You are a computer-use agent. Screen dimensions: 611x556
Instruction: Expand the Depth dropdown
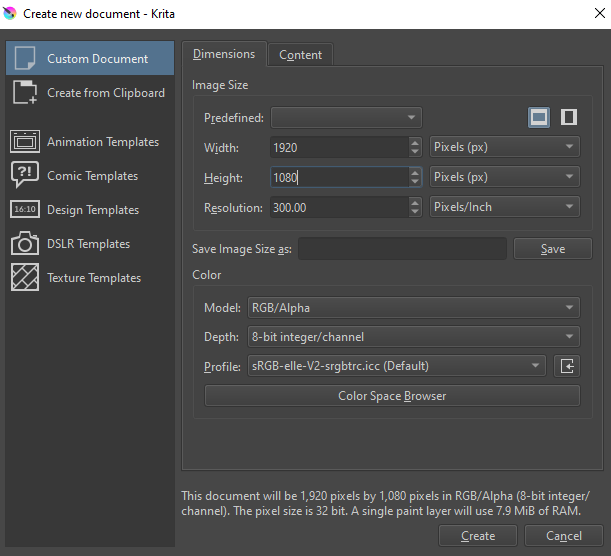(x=412, y=337)
